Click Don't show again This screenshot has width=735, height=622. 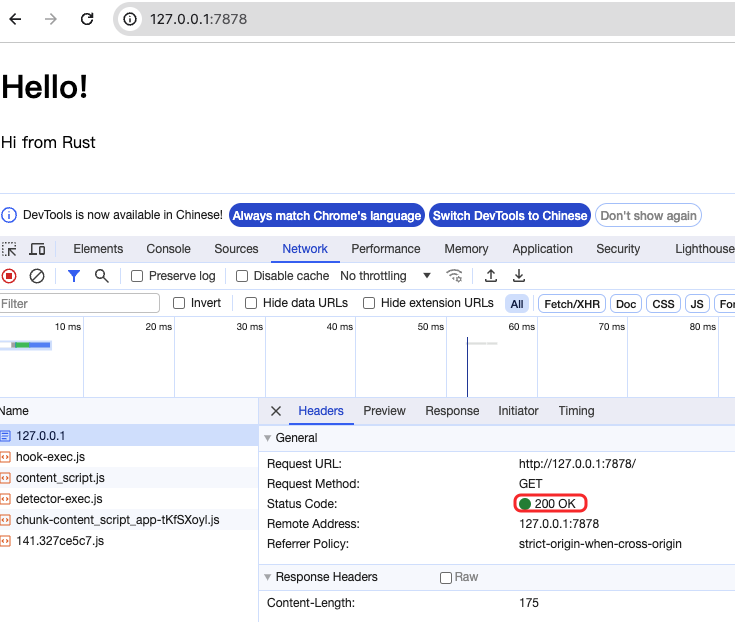648,215
